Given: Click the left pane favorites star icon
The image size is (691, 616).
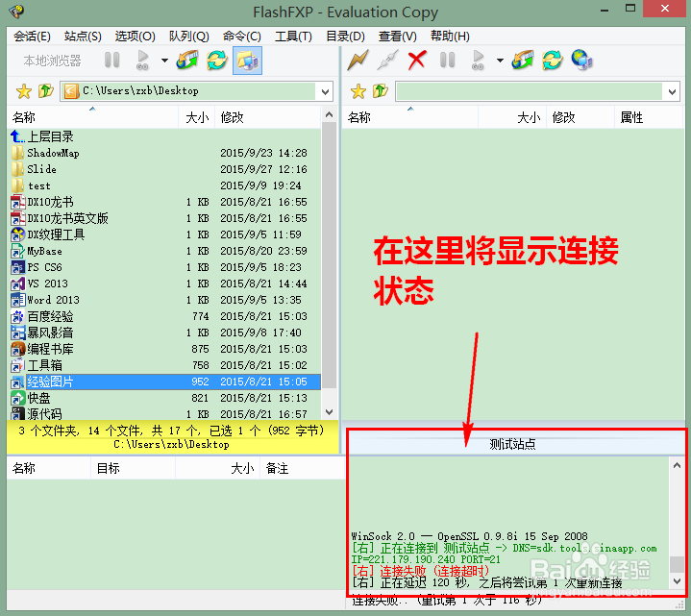Looking at the screenshot, I should pos(24,91).
